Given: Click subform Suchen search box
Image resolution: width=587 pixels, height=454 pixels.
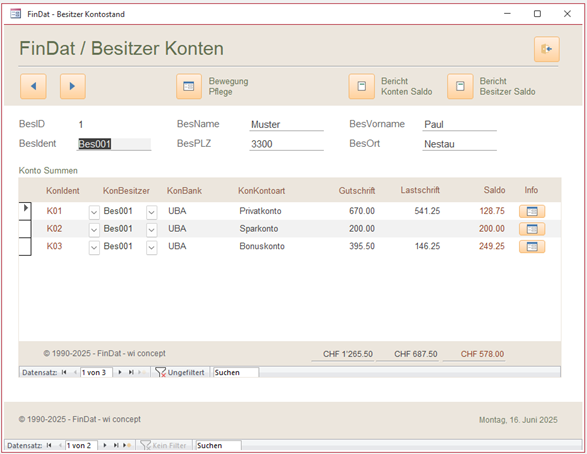Looking at the screenshot, I should pyautogui.click(x=236, y=372).
